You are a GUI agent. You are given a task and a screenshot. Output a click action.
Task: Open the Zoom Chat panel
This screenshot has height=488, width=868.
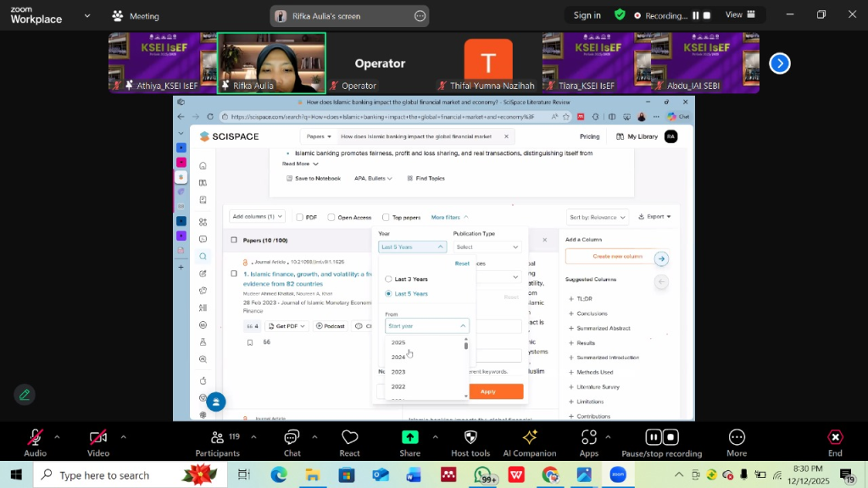tap(292, 438)
